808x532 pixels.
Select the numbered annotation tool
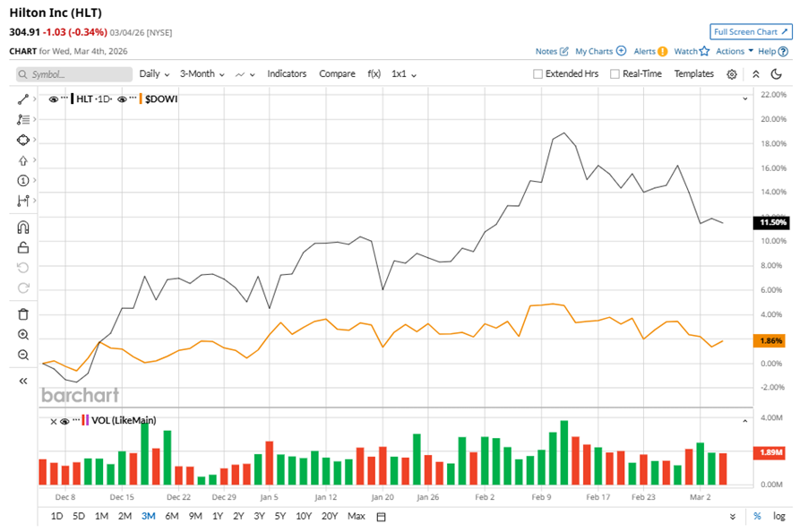tap(23, 181)
